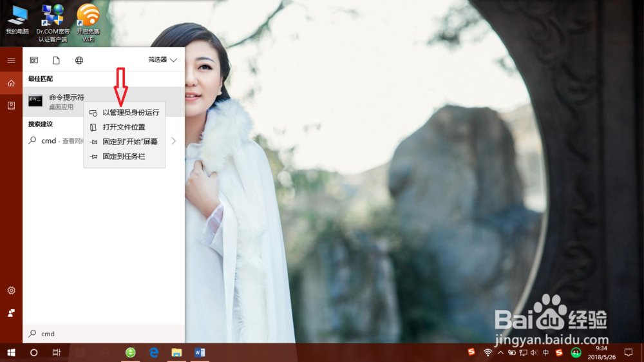Open volume speaker tray icon
644x362 pixels.
[x=534, y=352]
